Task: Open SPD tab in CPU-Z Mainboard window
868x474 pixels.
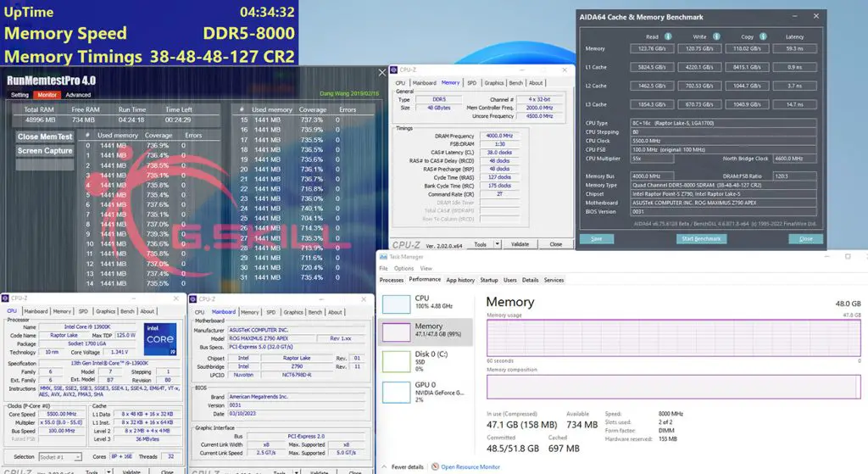Action: pos(270,312)
